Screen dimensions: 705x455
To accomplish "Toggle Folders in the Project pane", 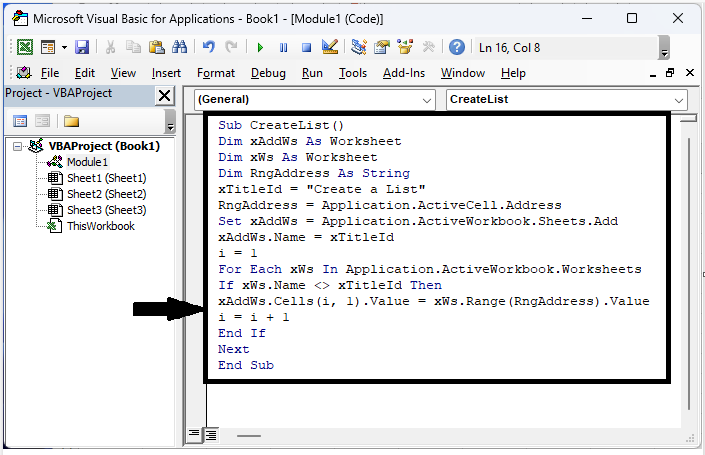I will (x=71, y=121).
